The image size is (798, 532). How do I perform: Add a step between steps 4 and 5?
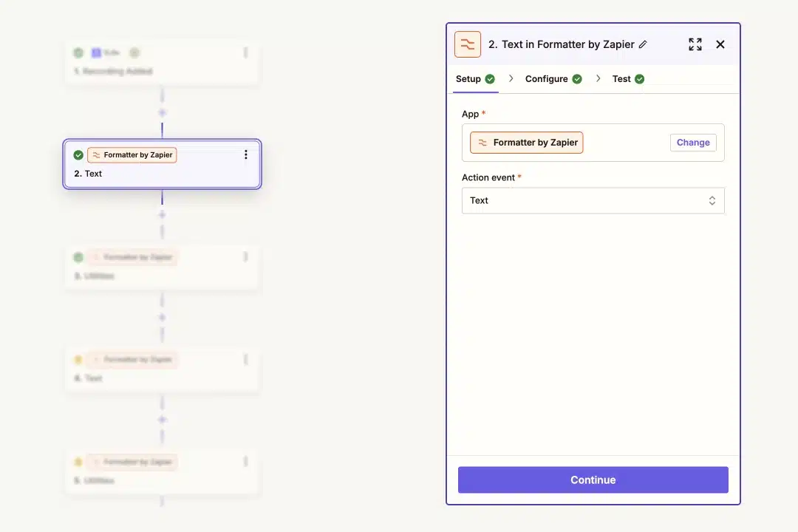(162, 420)
